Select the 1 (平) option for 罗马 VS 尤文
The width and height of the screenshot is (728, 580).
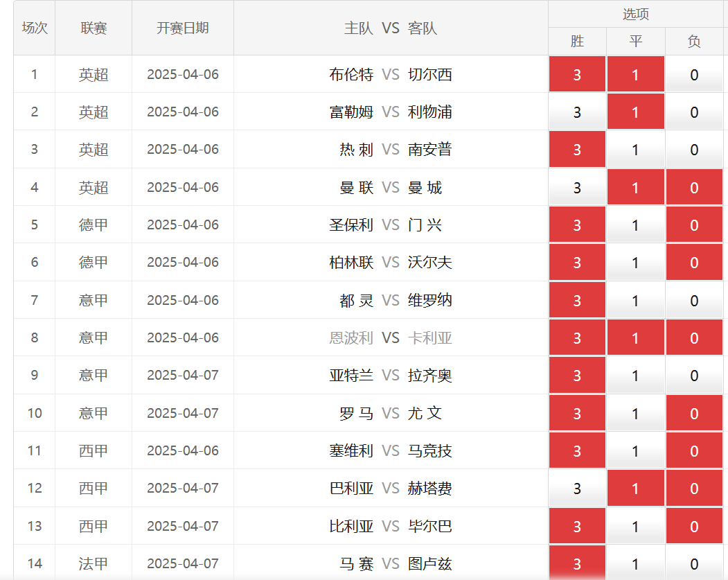[x=636, y=413]
